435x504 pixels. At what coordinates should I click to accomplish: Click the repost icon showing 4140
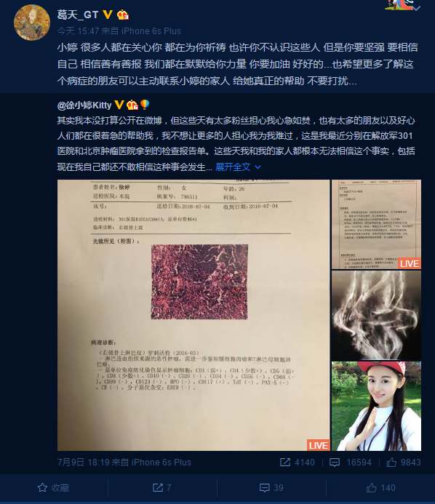point(285,463)
